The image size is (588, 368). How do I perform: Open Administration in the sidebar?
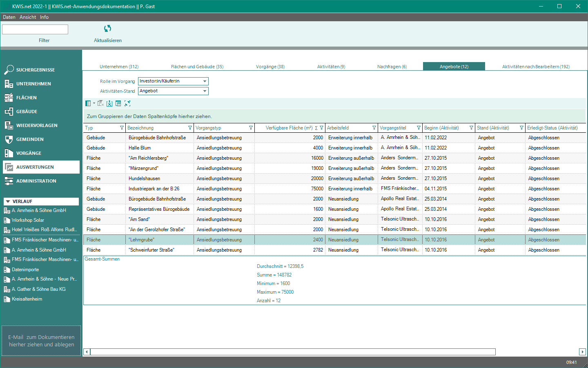click(x=41, y=181)
